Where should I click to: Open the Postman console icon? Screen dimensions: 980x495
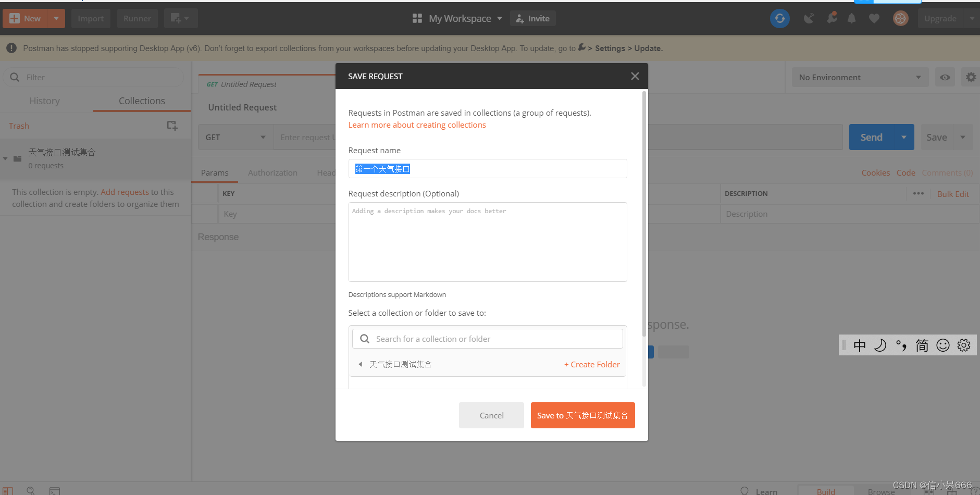click(55, 491)
